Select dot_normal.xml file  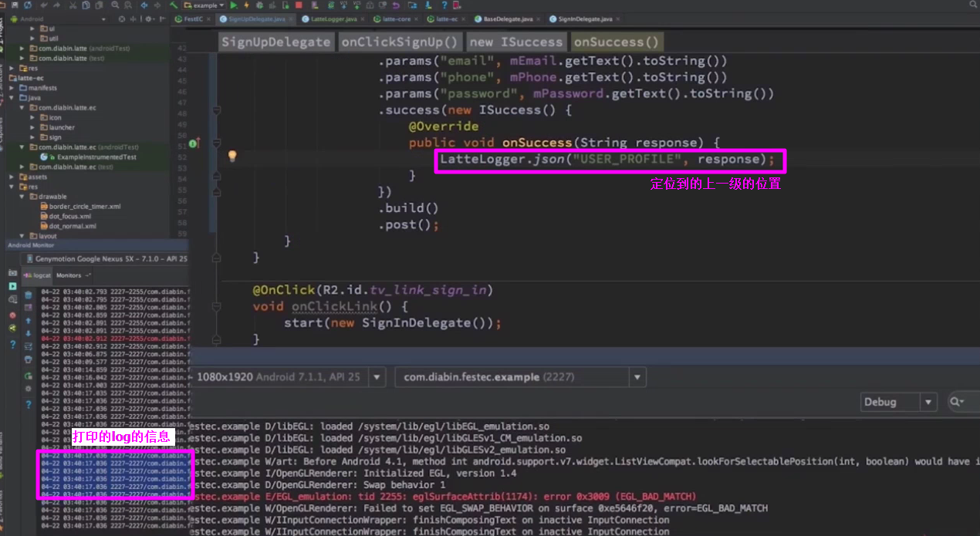(x=73, y=226)
